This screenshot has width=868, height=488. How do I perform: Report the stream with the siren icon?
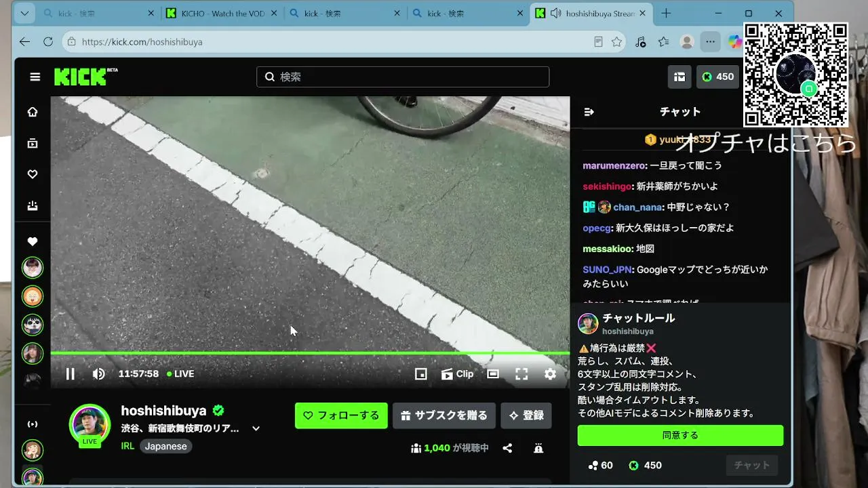(x=538, y=448)
